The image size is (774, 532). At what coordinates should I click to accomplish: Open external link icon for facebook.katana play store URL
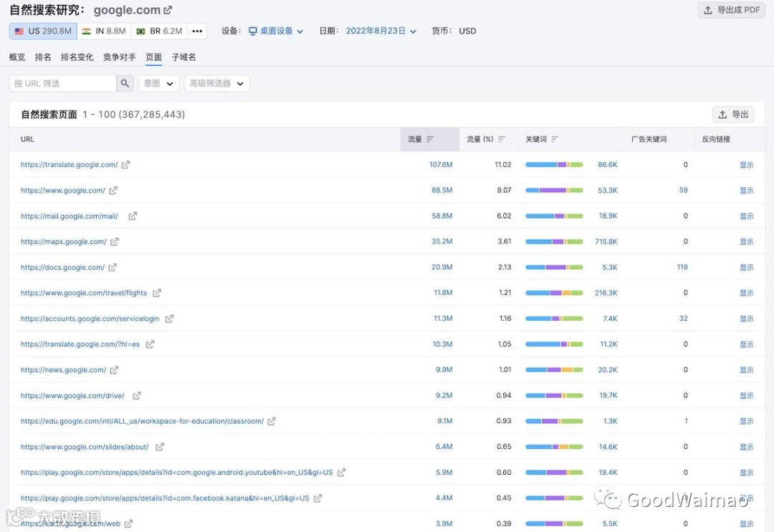pos(318,498)
